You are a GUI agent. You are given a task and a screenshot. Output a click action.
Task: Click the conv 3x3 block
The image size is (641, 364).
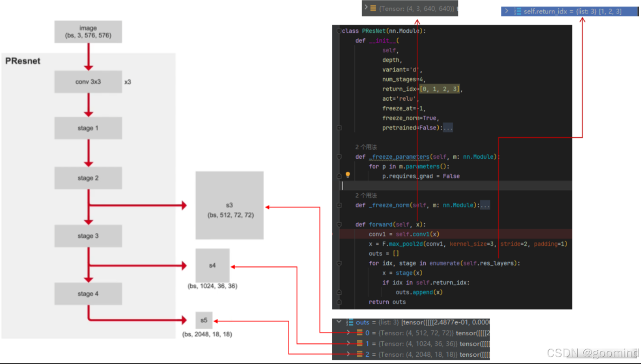coord(88,82)
